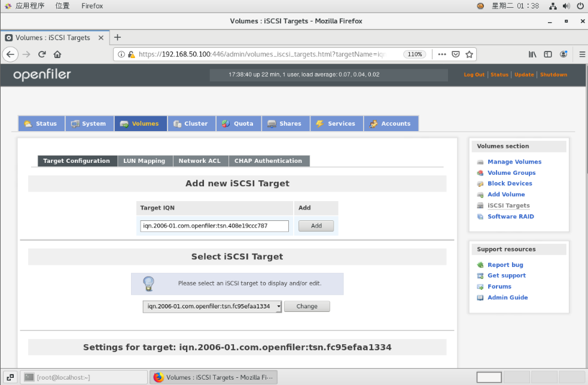
Task: Open the Cluster main tab
Action: pos(191,123)
